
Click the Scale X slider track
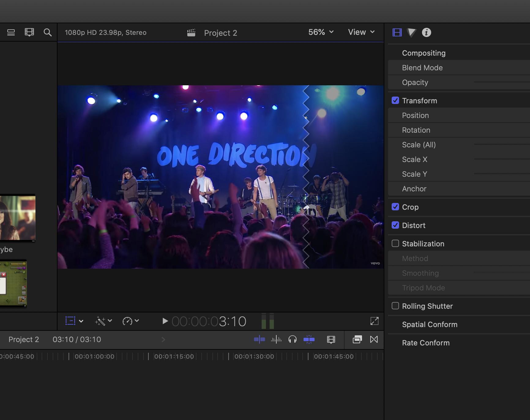(502, 159)
